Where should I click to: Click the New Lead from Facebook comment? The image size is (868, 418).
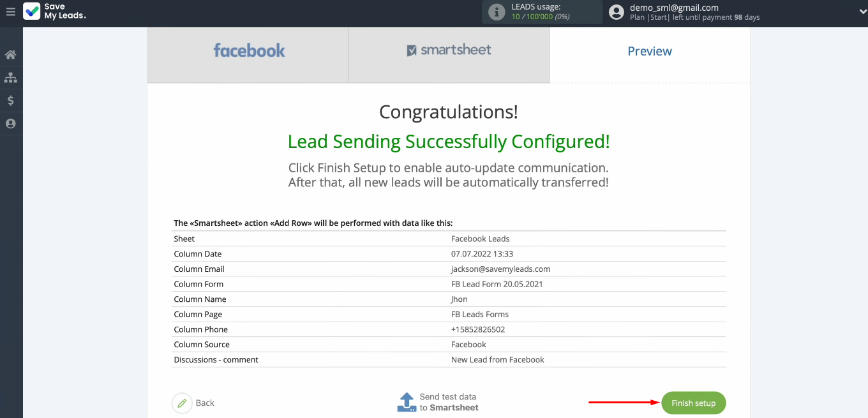click(x=497, y=360)
